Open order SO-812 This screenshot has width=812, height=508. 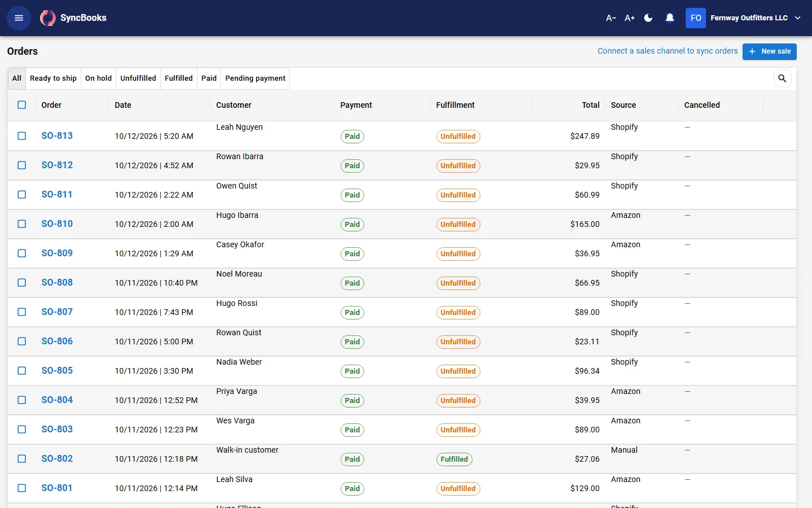pos(57,165)
